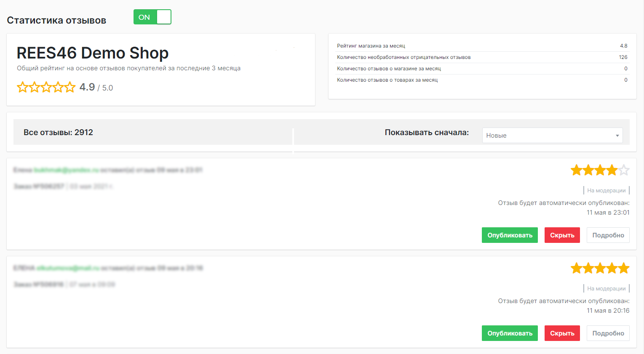The image size is (644, 354).
Task: Publish the second review with Опубликовать
Action: point(510,333)
